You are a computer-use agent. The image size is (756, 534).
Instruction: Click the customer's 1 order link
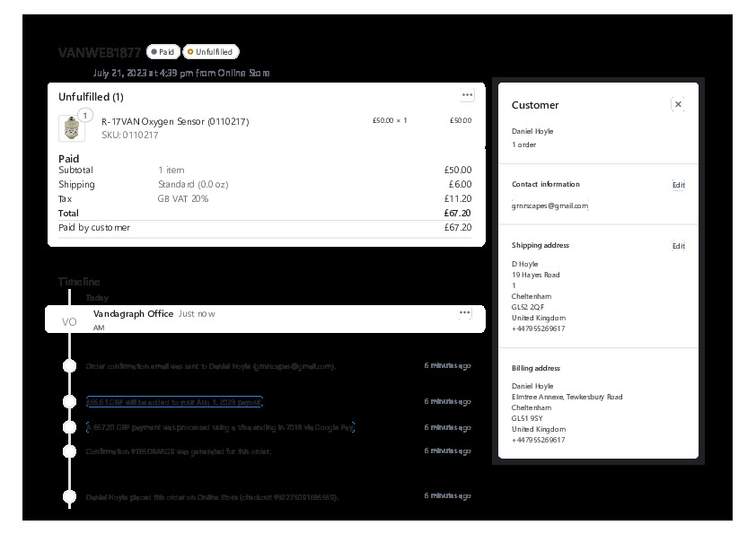[x=523, y=144]
